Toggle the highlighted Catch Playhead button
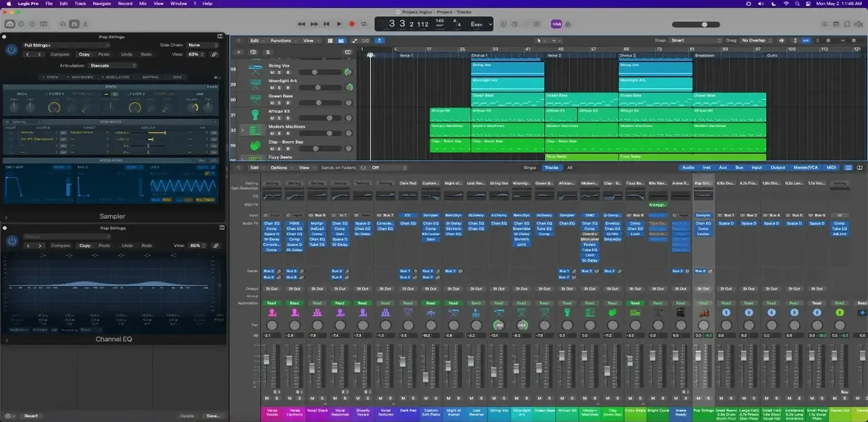Screen dimensions: 868x422 [x=379, y=40]
